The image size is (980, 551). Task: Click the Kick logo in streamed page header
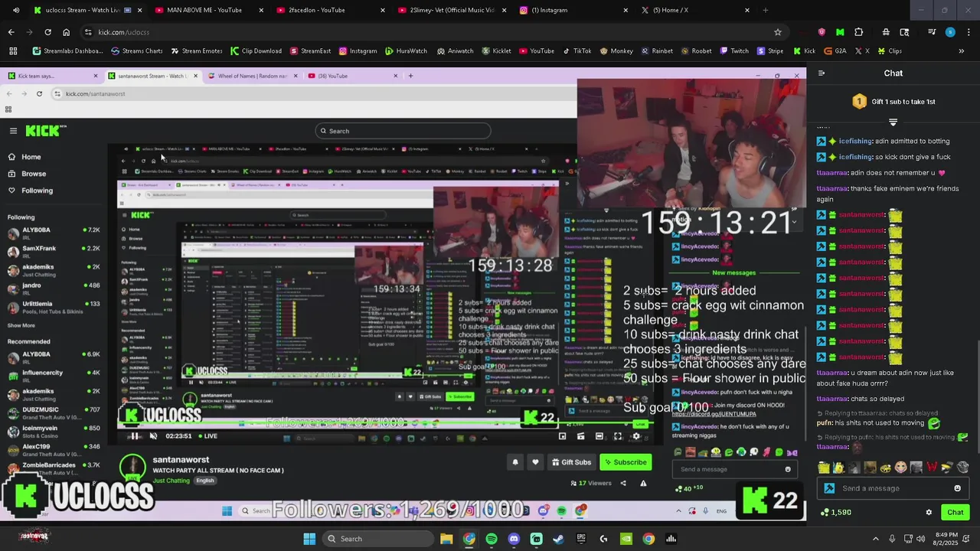pos(46,131)
